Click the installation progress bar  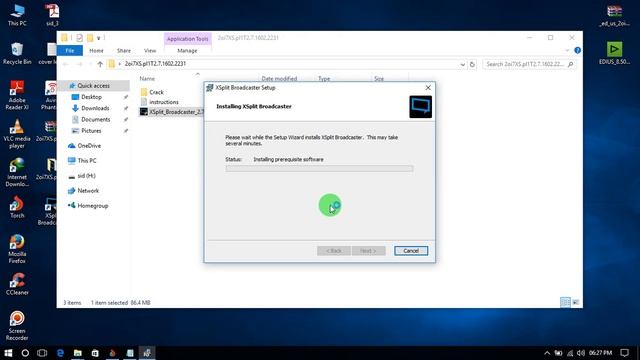tap(319, 169)
